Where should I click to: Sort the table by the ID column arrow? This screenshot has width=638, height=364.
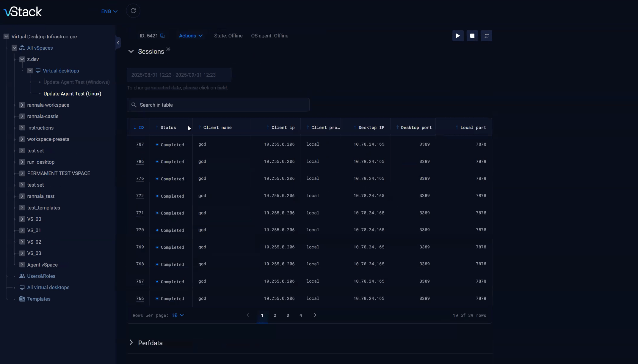point(135,127)
